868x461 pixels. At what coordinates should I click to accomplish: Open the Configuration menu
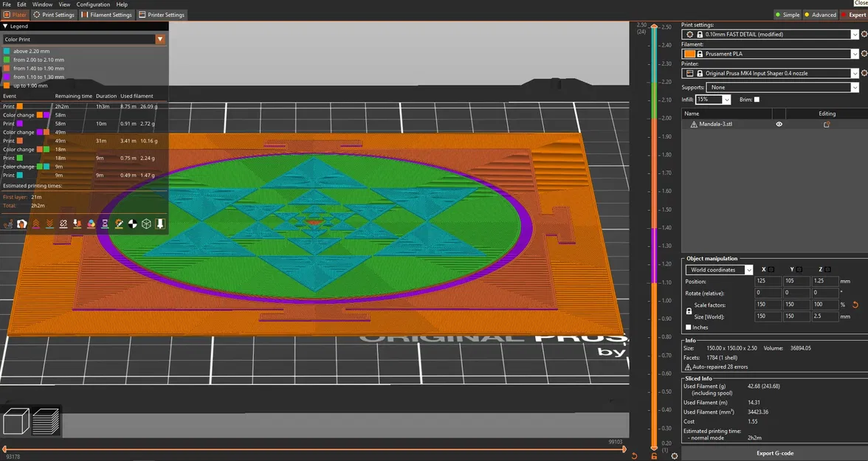(x=93, y=4)
